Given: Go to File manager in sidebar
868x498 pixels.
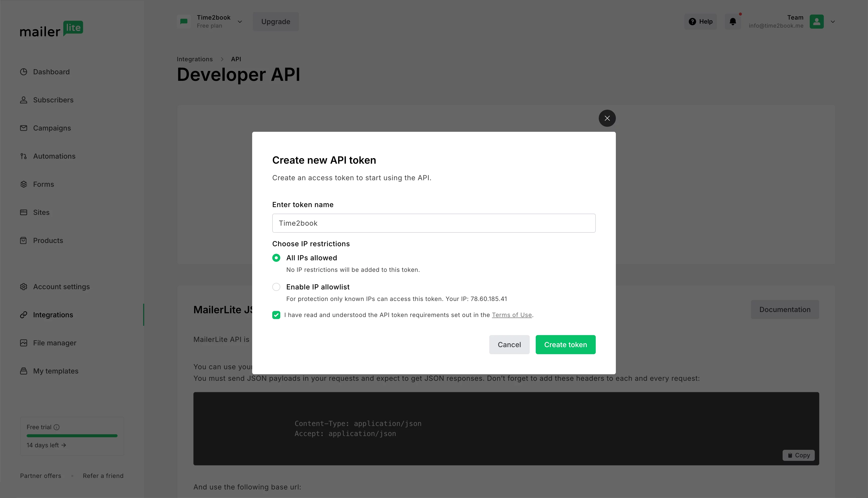Looking at the screenshot, I should [55, 343].
